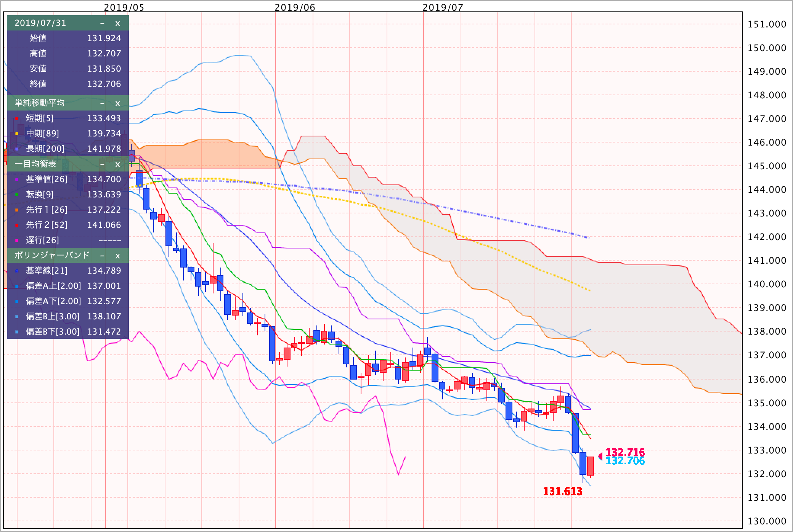Viewport: 793px width, 532px height.
Task: Click the red 131.613 low price label
Action: [563, 491]
